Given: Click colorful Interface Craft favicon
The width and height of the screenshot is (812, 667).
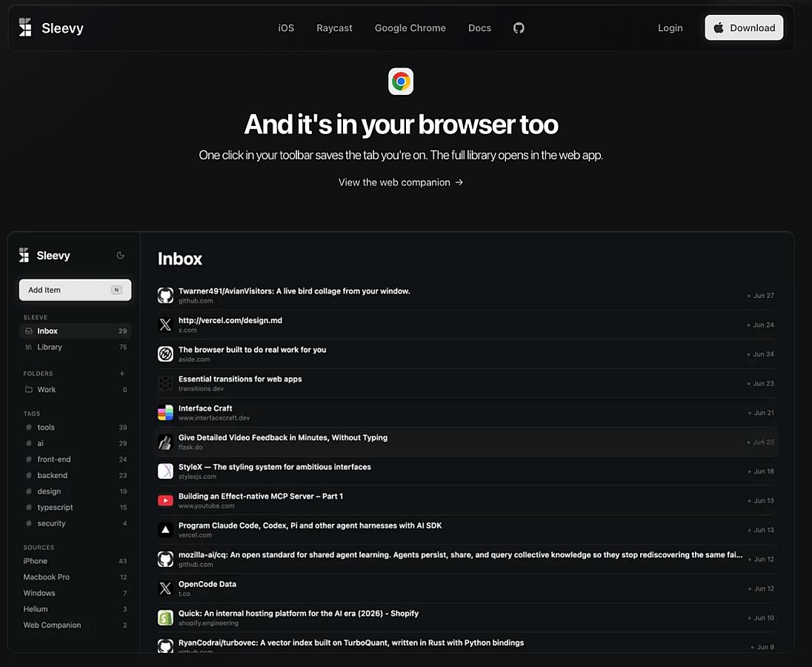Looking at the screenshot, I should (x=165, y=413).
